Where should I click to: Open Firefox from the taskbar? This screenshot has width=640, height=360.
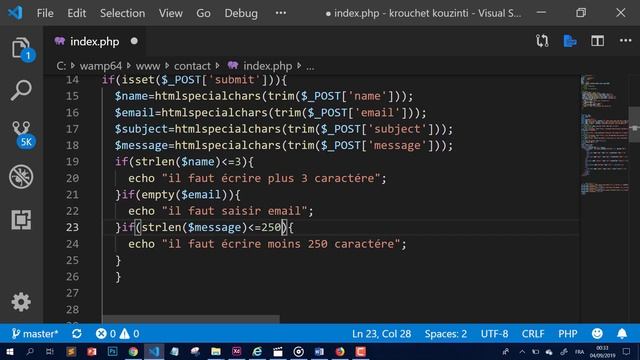click(340, 351)
